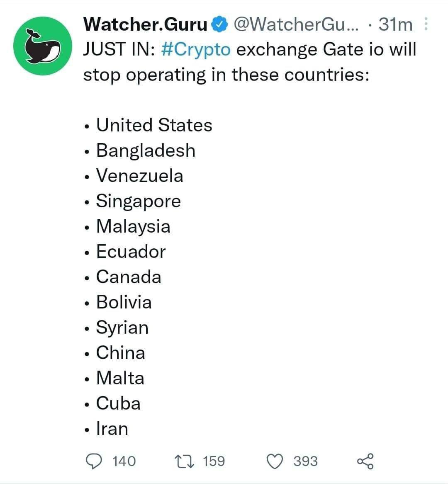448x488 pixels.
Task: Like the tweet with heart icon
Action: (x=275, y=461)
